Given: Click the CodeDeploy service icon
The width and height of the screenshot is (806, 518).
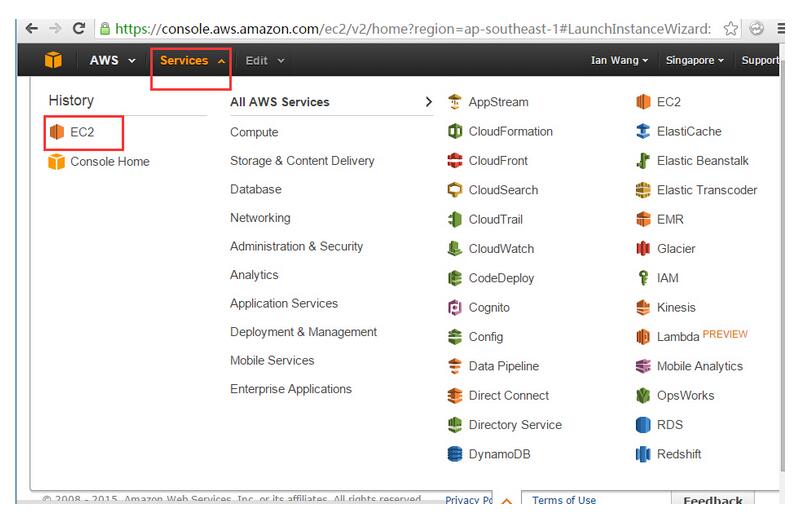Looking at the screenshot, I should pyautogui.click(x=454, y=278).
